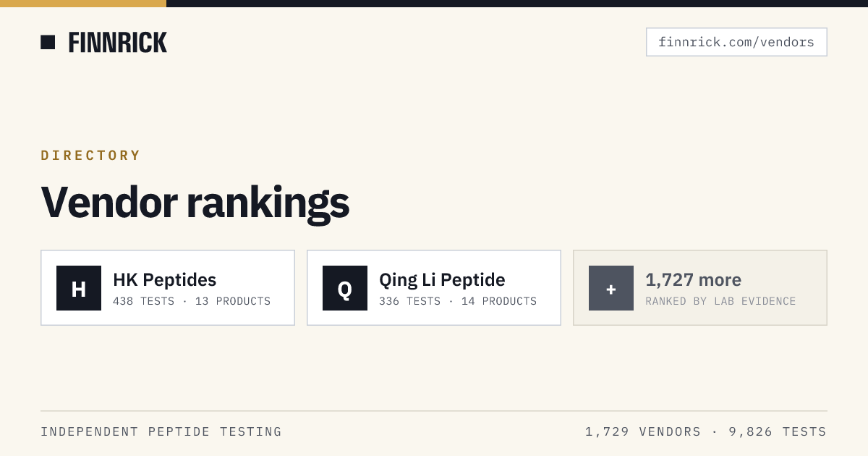Click the INDEPENDENT PEPTIDE TESTING footer text

161,432
